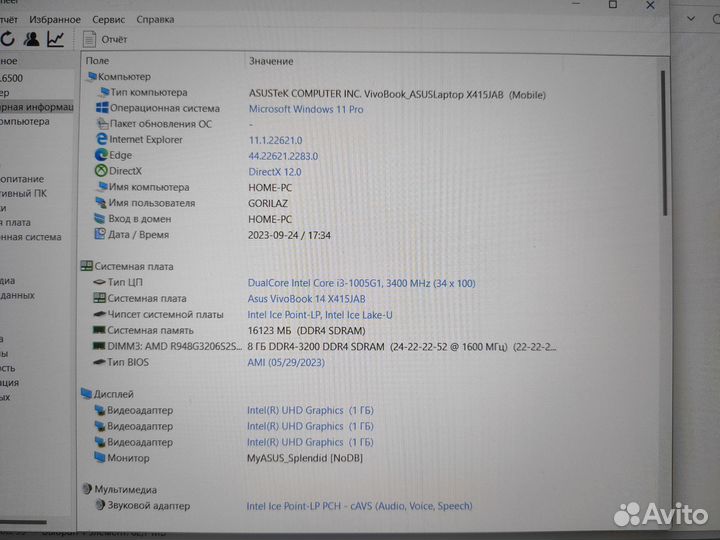Click the DIMM3 memory module icon
Image resolution: width=720 pixels, height=540 pixels.
99,346
